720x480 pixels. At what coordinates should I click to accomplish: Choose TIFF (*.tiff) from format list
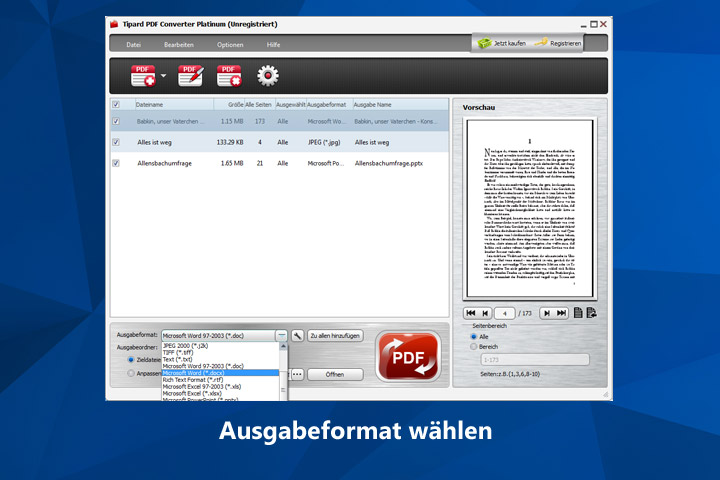click(220, 352)
